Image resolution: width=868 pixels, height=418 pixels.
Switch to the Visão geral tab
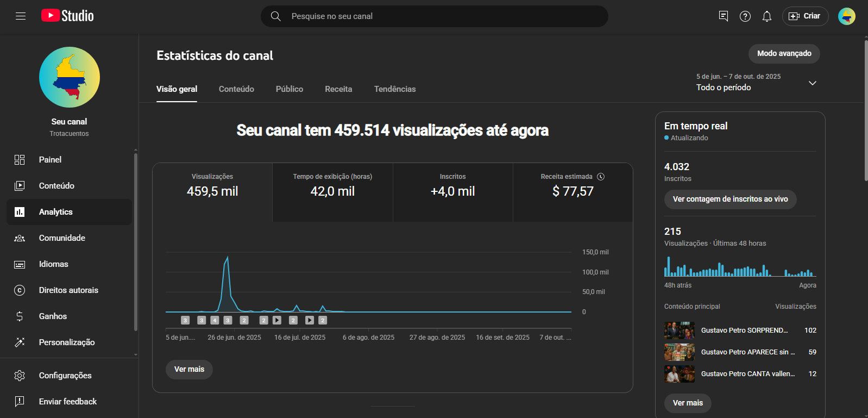click(177, 89)
